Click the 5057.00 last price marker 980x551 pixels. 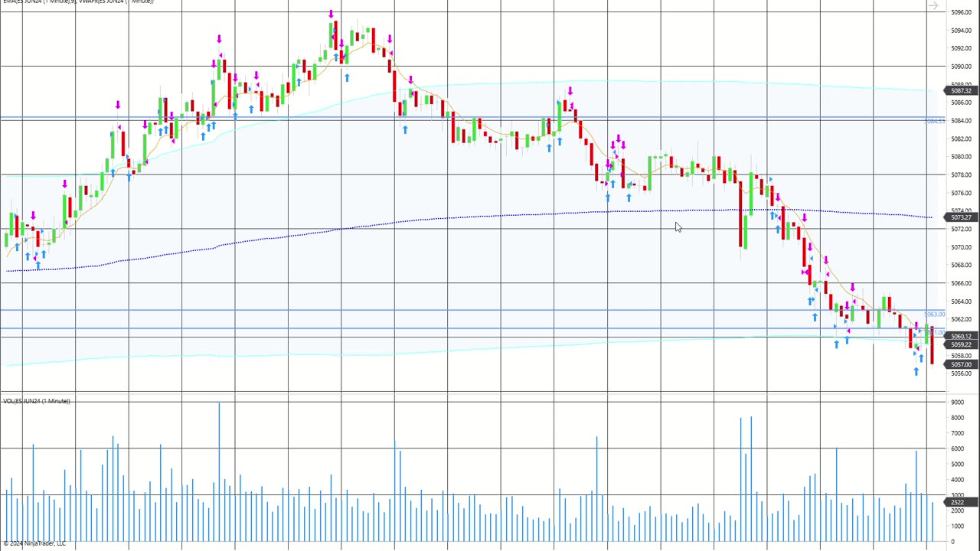(x=961, y=364)
